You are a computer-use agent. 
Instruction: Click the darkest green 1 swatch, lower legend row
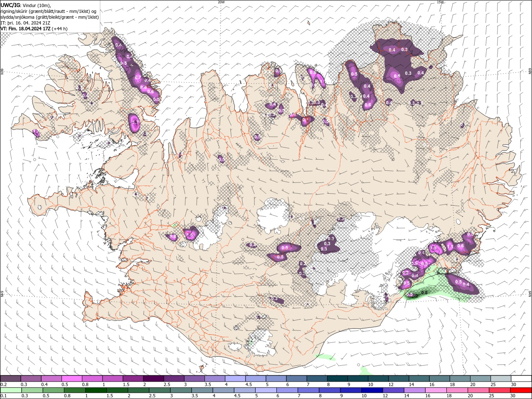(x=96, y=390)
